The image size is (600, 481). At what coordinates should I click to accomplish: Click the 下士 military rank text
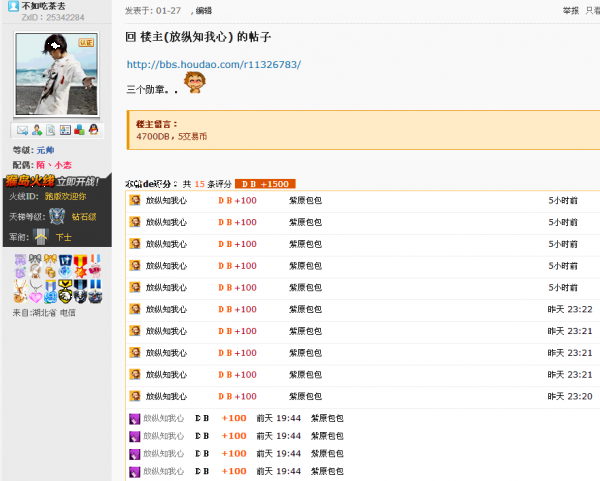pyautogui.click(x=64, y=237)
